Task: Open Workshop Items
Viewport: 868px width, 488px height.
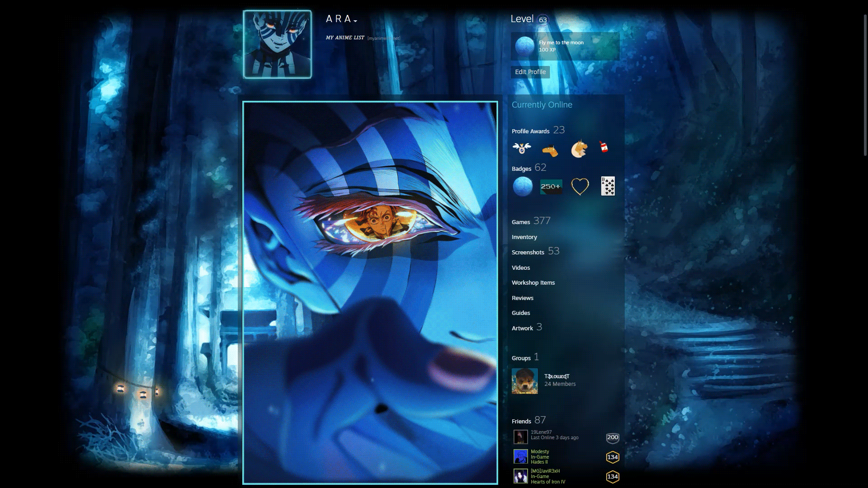Action: [533, 283]
